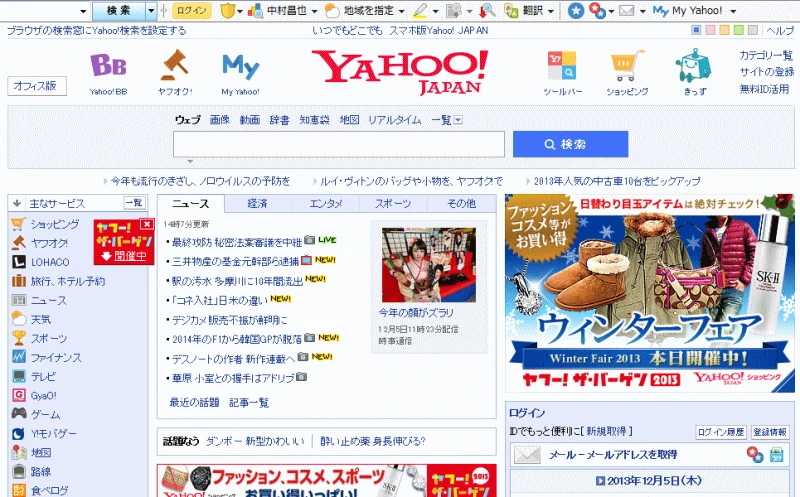This screenshot has height=497, width=800.
Task: Click the Y!モバゲー icon in sidebar
Action: pyautogui.click(x=18, y=433)
